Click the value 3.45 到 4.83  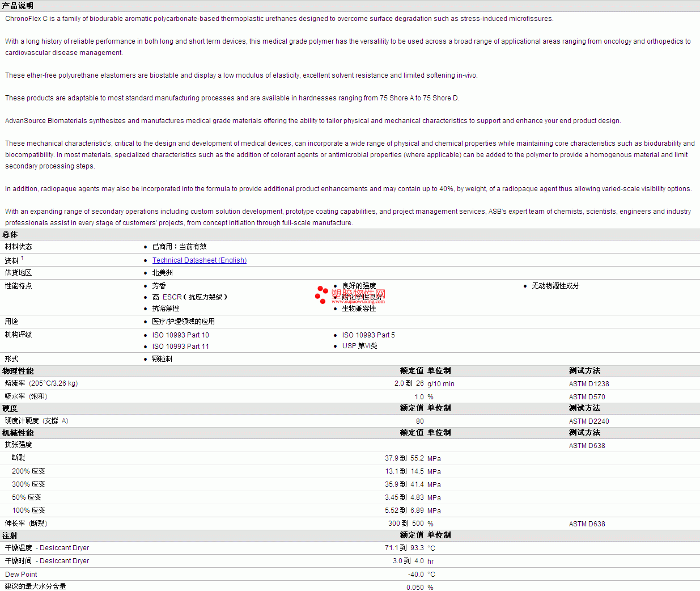[405, 497]
